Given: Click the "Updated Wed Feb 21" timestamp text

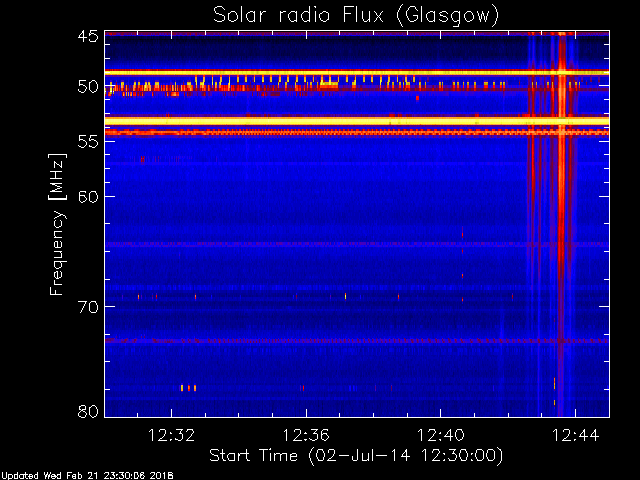Looking at the screenshot, I should point(87,476).
